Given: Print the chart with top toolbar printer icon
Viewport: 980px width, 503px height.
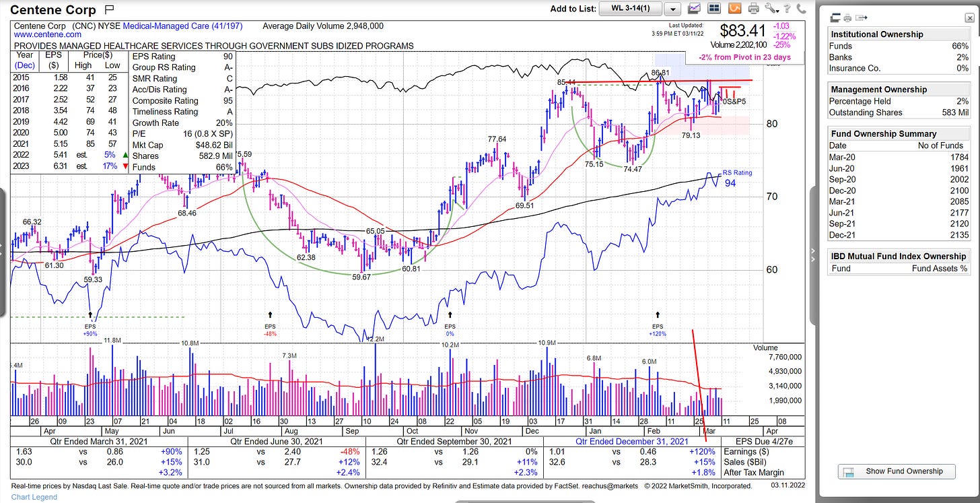Looking at the screenshot, I should point(754,9).
